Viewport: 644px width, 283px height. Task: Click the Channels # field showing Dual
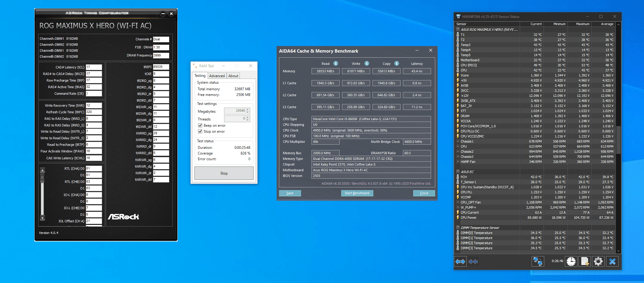pyautogui.click(x=161, y=39)
